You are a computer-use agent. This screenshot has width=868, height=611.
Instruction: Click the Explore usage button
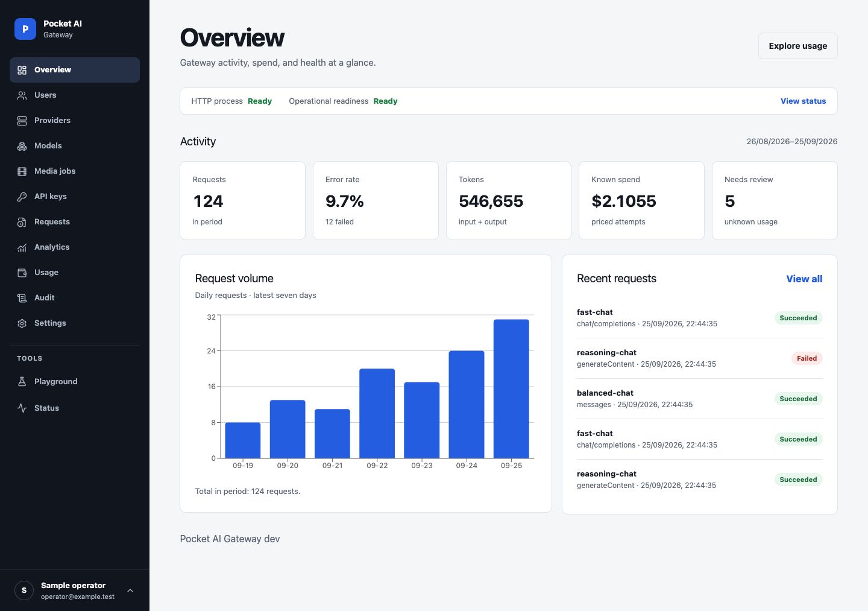[x=797, y=46]
